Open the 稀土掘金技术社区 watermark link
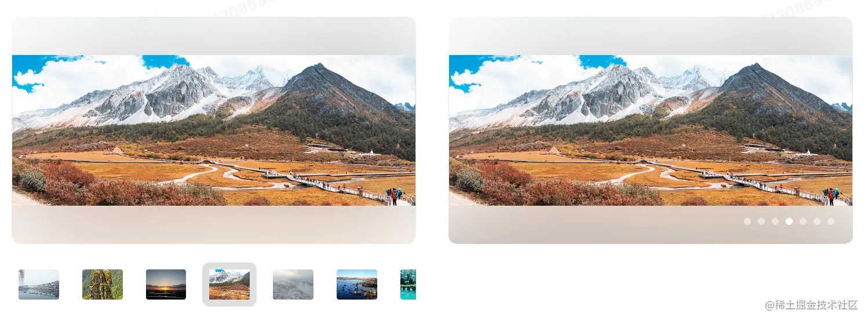Screen dimensions: 868x321 811,305
